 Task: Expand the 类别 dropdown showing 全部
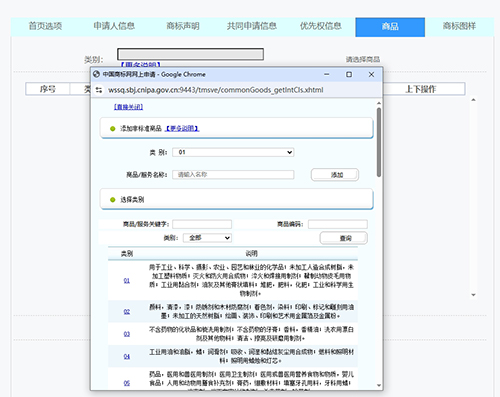[x=207, y=238]
